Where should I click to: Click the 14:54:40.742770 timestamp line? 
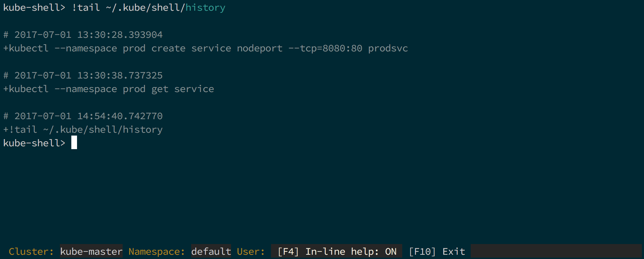click(83, 116)
